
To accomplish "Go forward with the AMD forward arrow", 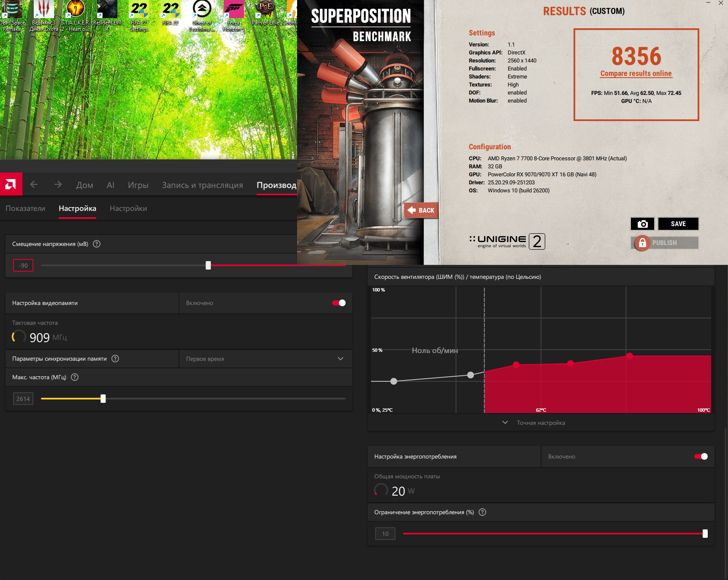I will click(58, 184).
